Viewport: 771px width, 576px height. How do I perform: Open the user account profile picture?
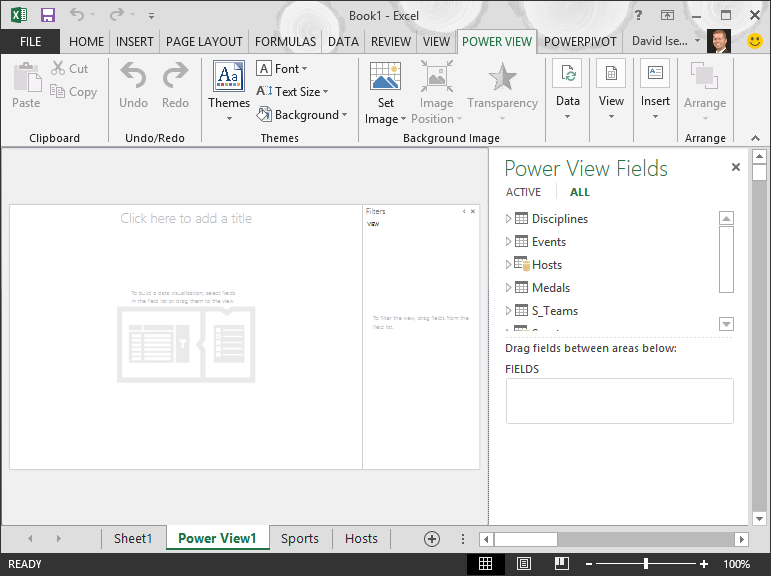pyautogui.click(x=719, y=41)
